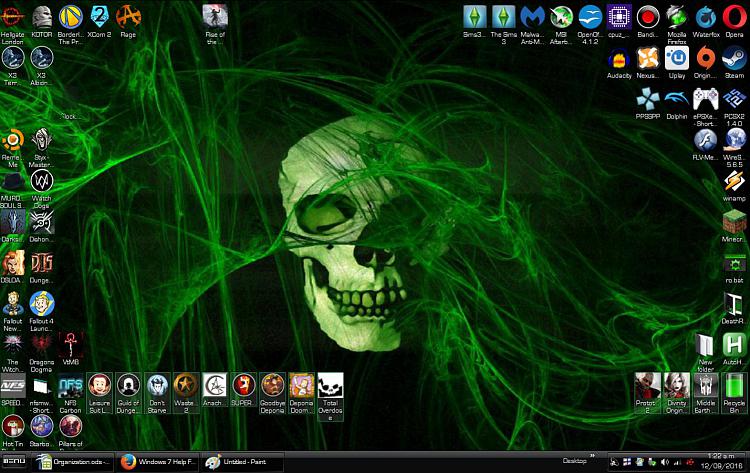Open the cpuz shortcut icon

pos(619,21)
